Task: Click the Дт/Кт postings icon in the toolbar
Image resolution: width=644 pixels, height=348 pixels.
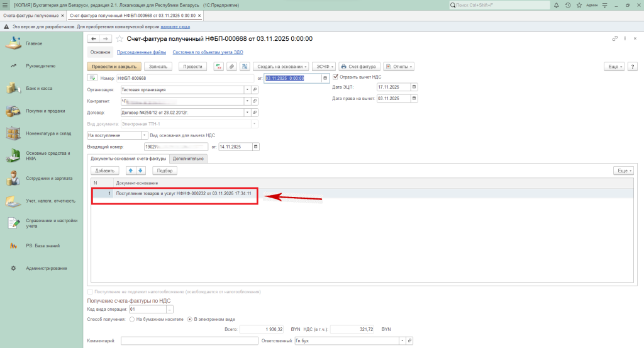Action: pyautogui.click(x=218, y=66)
